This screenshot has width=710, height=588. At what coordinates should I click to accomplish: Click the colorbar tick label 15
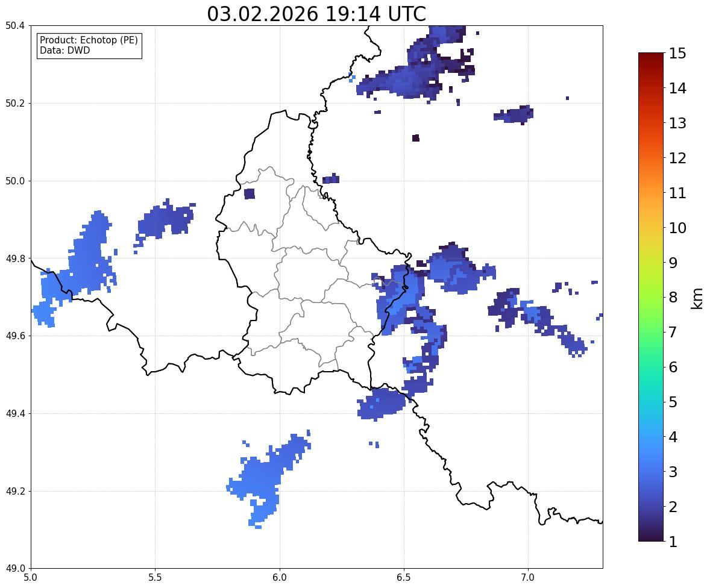pos(677,54)
